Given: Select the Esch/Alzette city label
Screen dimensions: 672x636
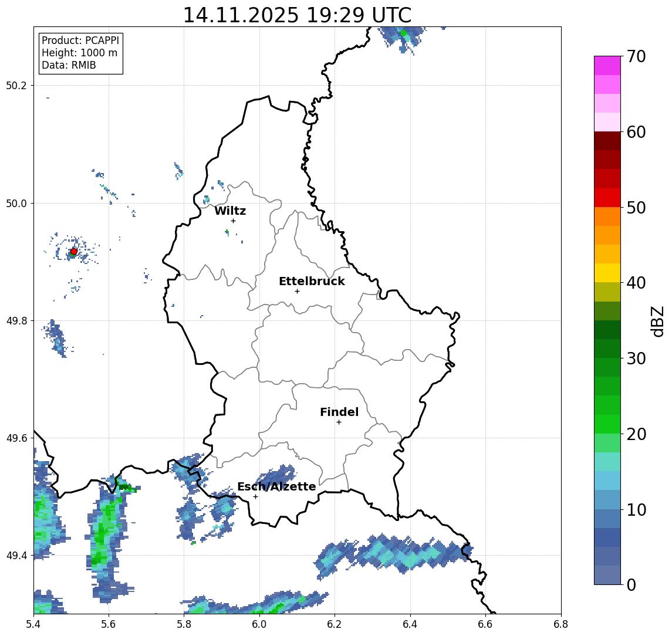Looking at the screenshot, I should [x=276, y=486].
